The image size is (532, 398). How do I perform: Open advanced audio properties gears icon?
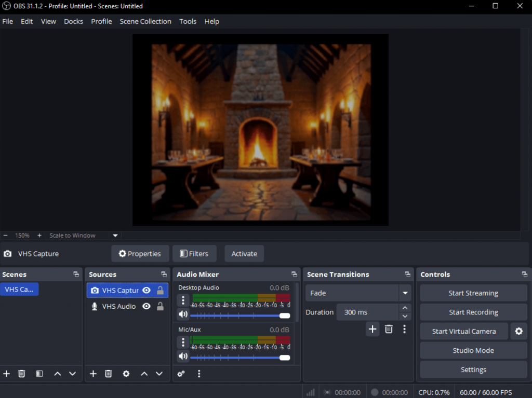coord(181,374)
